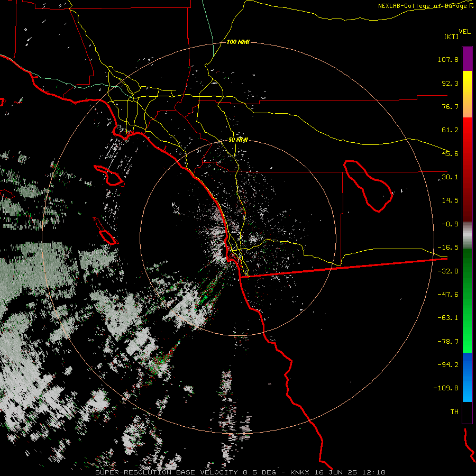Click the purple top segment of color bar

467,59
